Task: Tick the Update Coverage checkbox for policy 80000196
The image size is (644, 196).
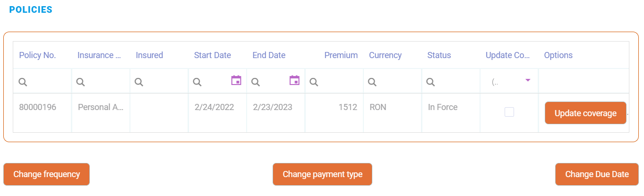Action: point(509,112)
